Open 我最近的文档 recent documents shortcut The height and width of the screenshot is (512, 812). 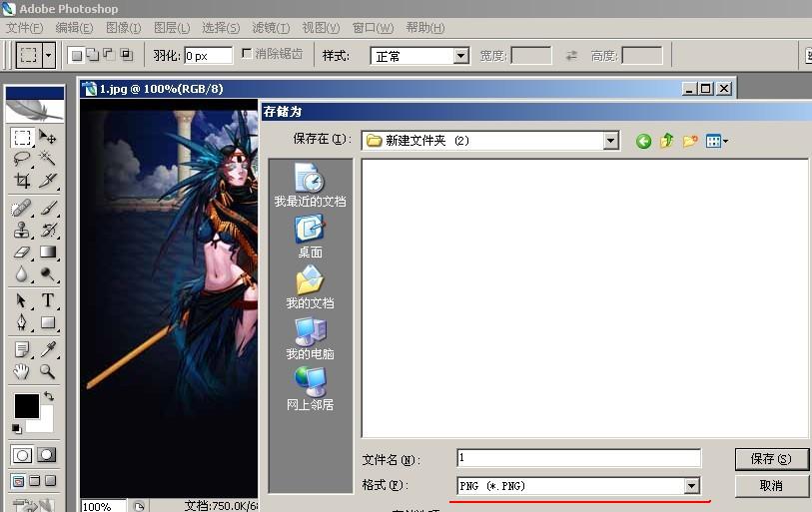coord(310,185)
